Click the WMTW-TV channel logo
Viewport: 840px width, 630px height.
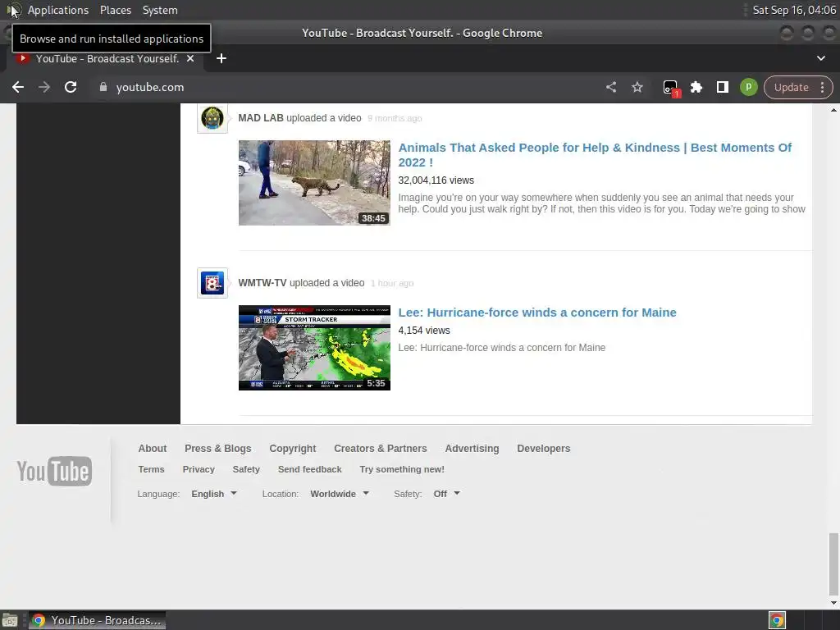[212, 283]
